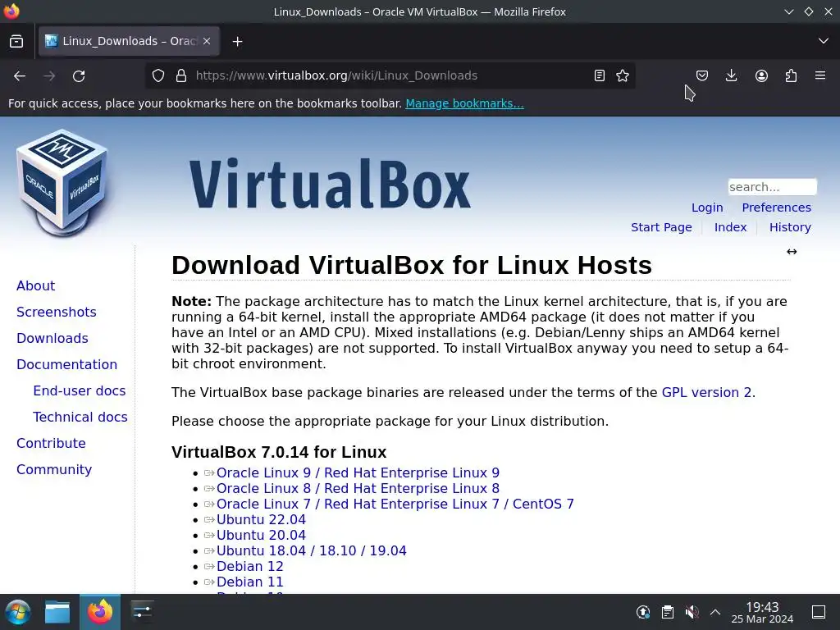Image resolution: width=840 pixels, height=630 pixels.
Task: Open End-user docs sidebar link
Action: pos(80,390)
